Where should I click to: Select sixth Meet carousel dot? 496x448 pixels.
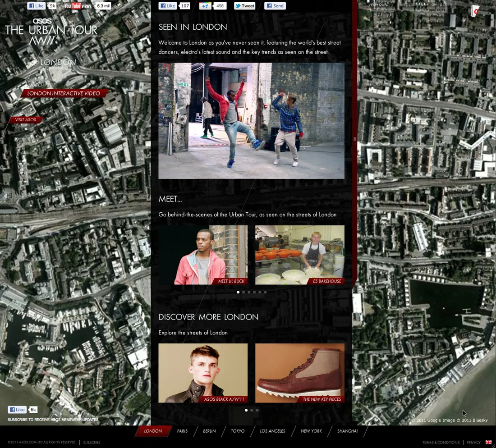tap(265, 292)
